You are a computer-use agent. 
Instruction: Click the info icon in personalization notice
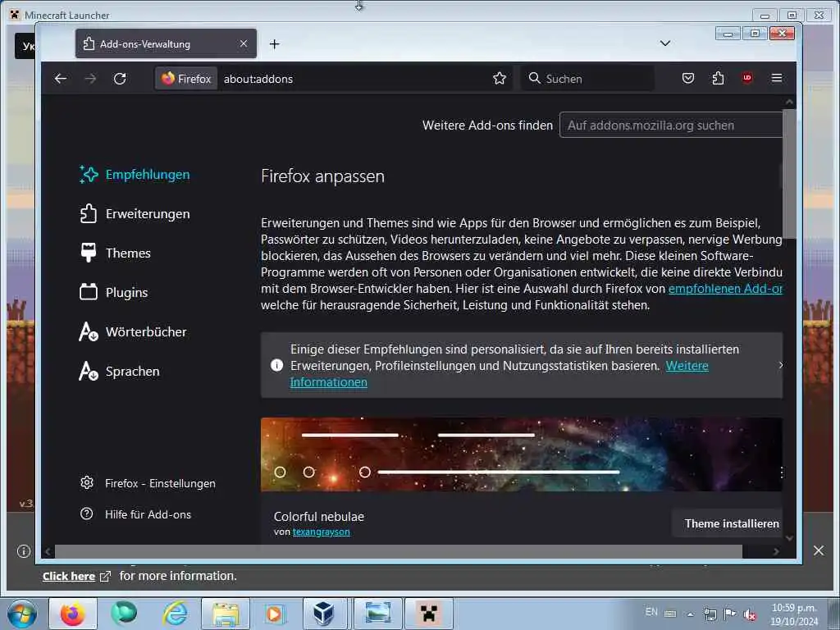(x=277, y=365)
